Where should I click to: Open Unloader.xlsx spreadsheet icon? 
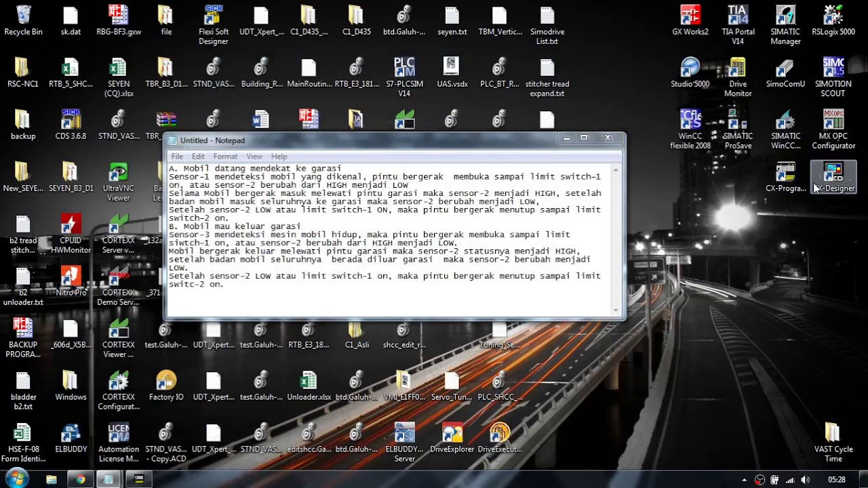coord(309,386)
